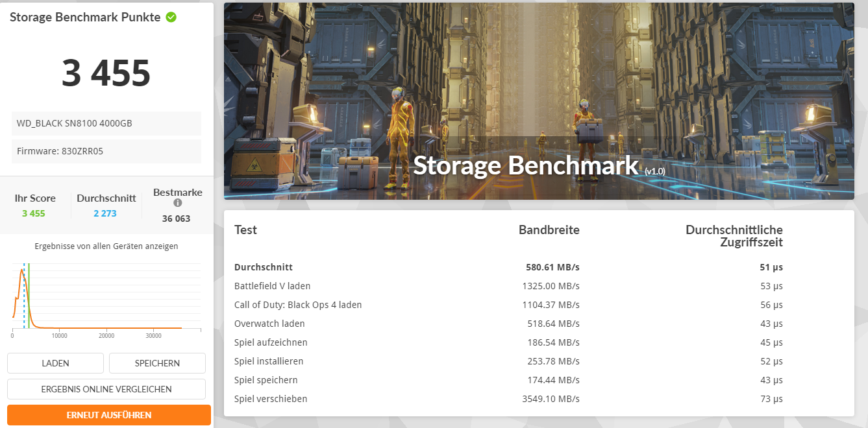Image resolution: width=868 pixels, height=428 pixels.
Task: Click the LADEN button
Action: 55,363
